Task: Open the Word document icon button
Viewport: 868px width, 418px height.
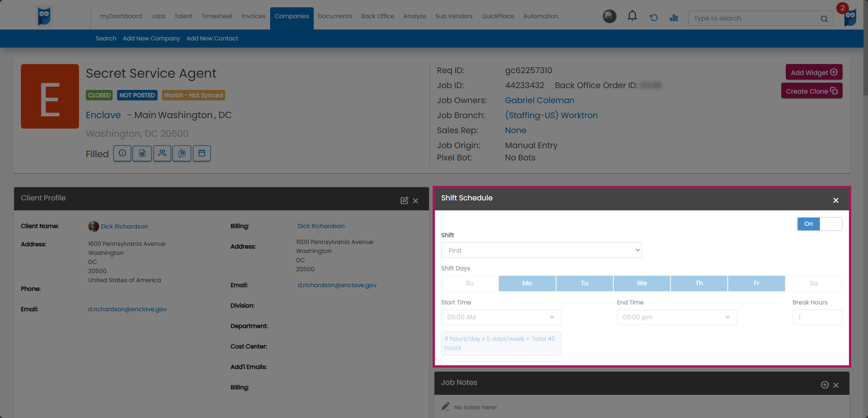Action: (142, 154)
